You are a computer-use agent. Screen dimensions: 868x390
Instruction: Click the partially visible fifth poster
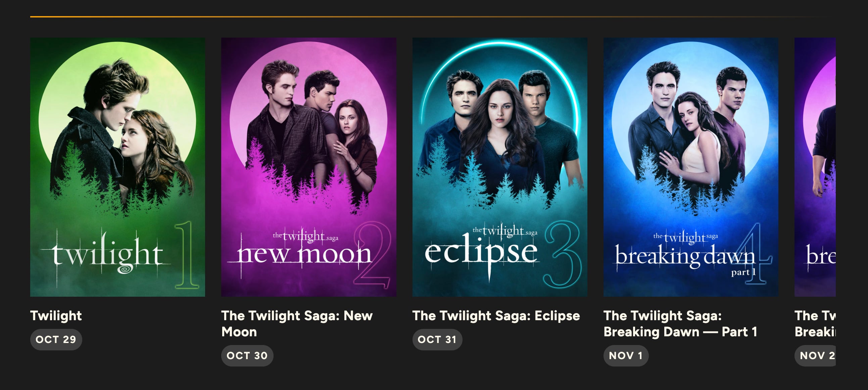815,167
